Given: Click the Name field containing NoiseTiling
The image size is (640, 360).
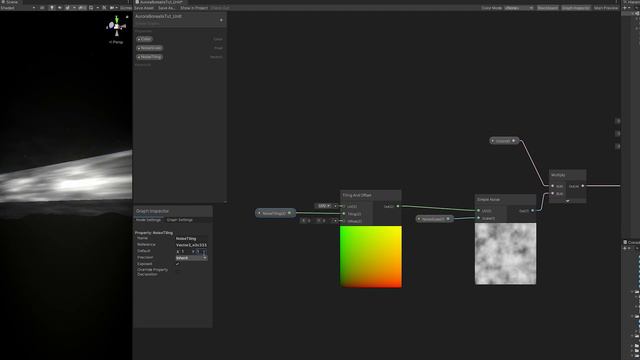Looking at the screenshot, I should [191, 238].
